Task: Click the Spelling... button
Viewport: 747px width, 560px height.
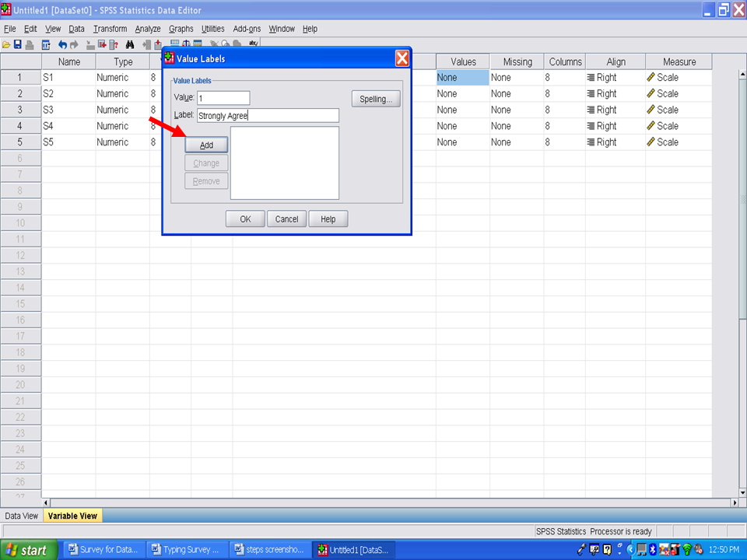Action: (x=376, y=100)
